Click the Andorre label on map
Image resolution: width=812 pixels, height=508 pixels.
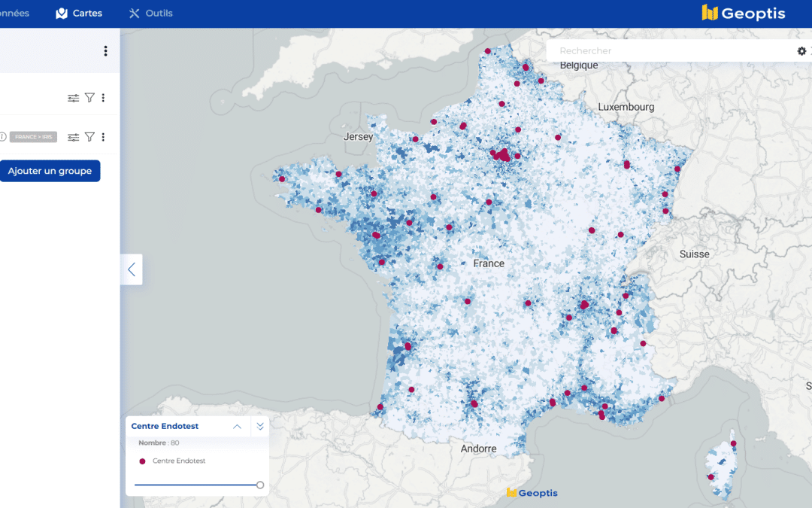(x=478, y=449)
